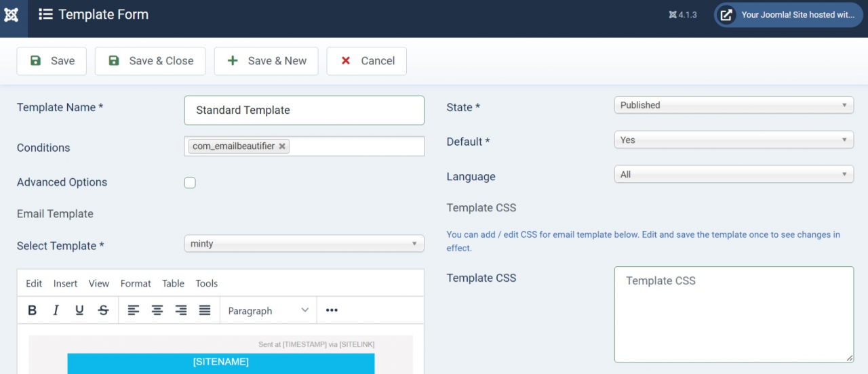Open the Paragraph format dropdown
This screenshot has height=374, width=868.
tap(268, 310)
